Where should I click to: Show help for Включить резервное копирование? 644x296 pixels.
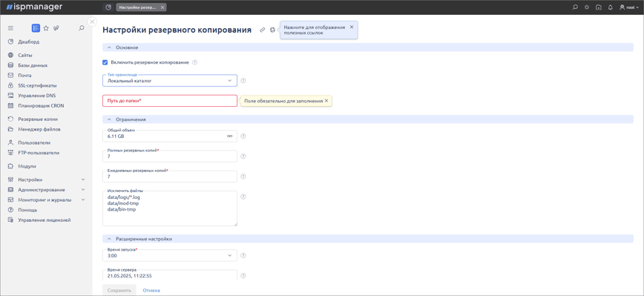click(x=194, y=62)
